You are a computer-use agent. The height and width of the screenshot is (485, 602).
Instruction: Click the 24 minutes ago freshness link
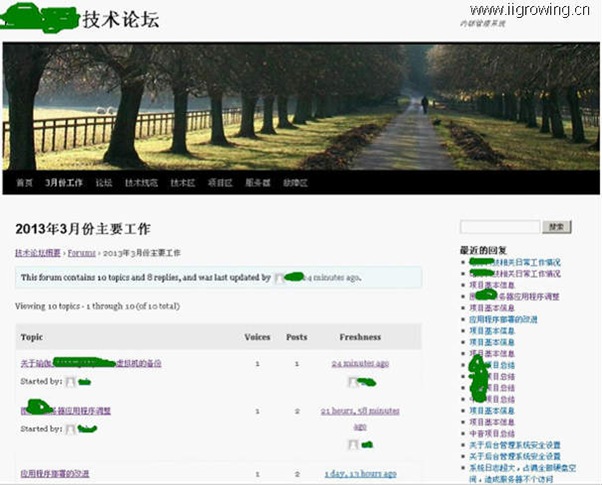click(360, 363)
